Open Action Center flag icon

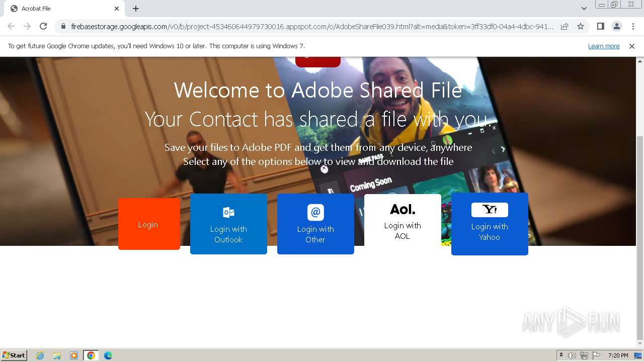tap(596, 355)
